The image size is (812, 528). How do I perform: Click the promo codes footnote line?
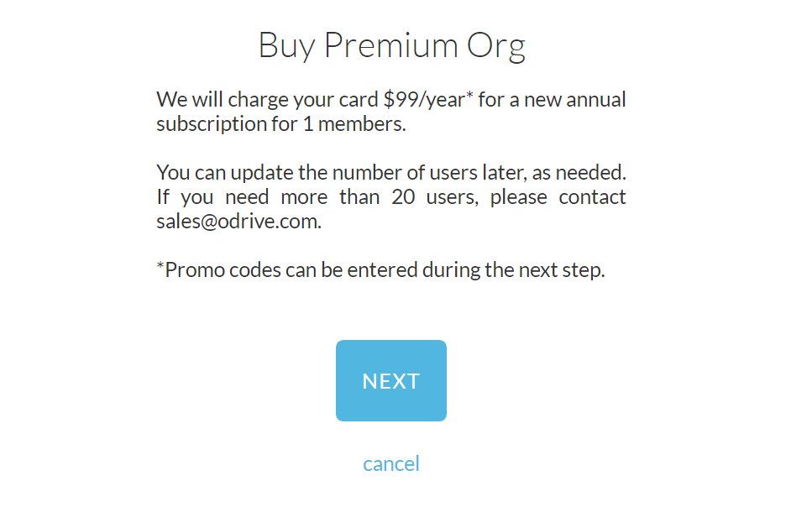pos(380,270)
